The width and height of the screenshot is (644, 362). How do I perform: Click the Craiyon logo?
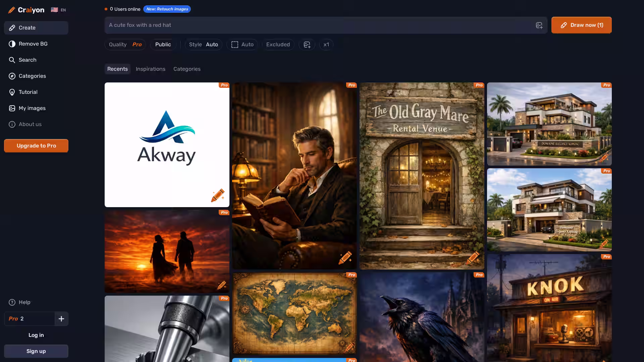(x=26, y=10)
